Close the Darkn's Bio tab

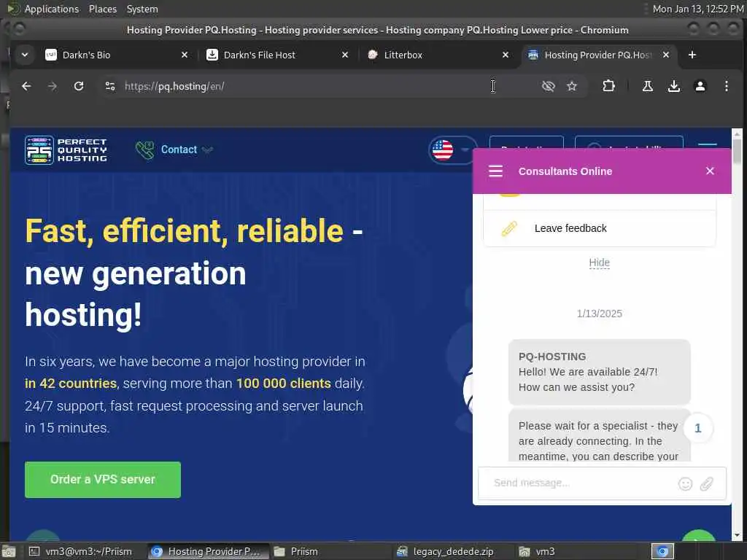(185, 55)
